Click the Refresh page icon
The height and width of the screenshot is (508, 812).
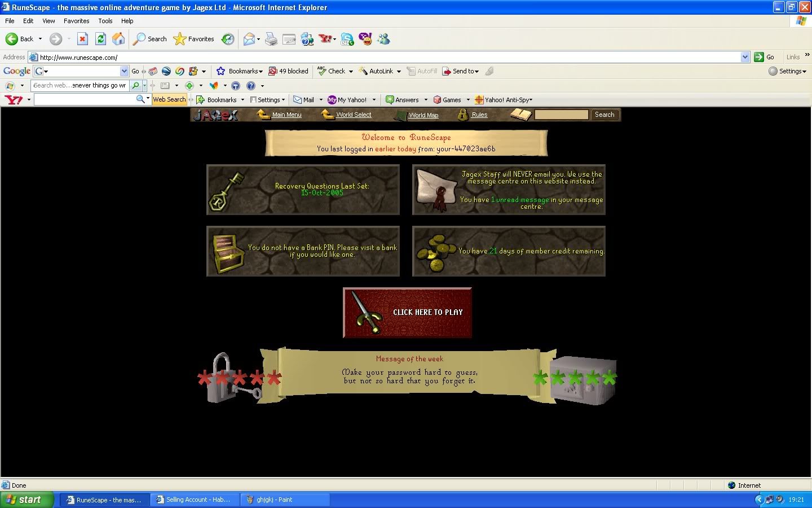click(100, 39)
